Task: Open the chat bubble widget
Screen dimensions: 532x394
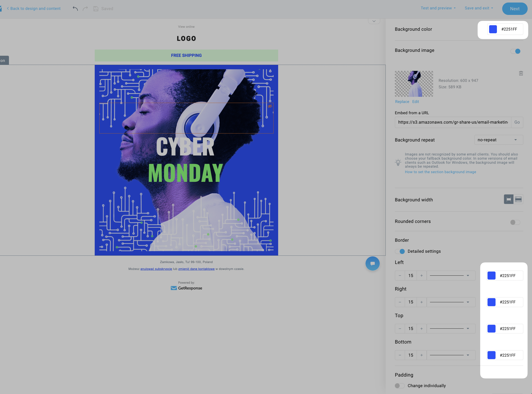Action: (x=372, y=264)
